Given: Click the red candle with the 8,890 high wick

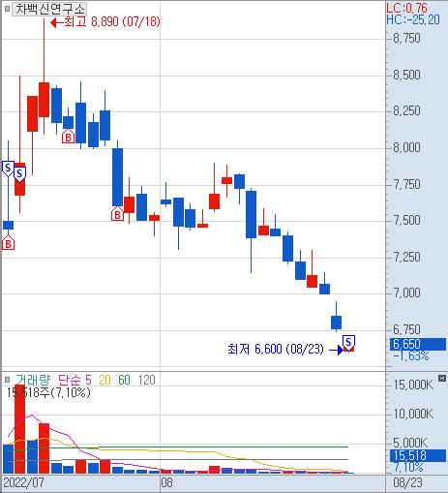Looking at the screenshot, I should point(45,100).
